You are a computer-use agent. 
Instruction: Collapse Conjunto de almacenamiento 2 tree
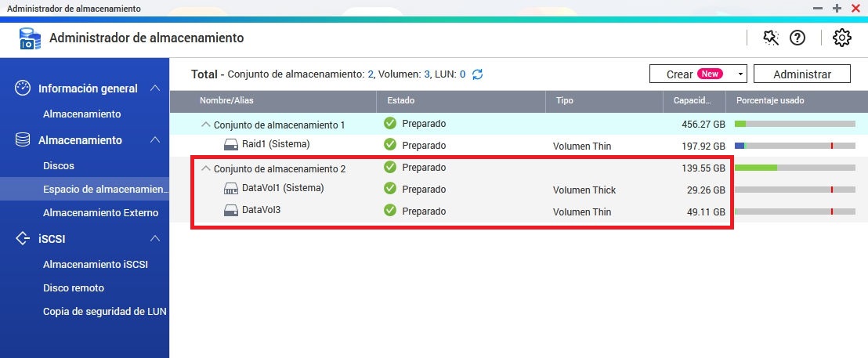(x=206, y=168)
